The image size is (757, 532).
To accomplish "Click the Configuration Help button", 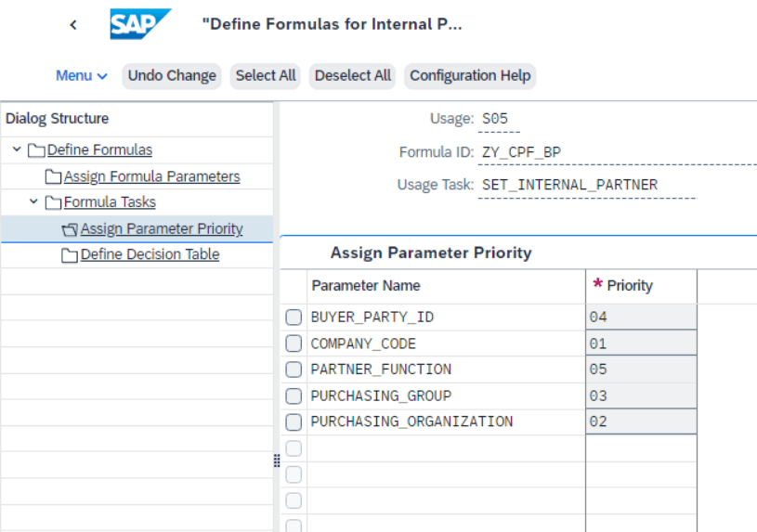I will point(470,76).
